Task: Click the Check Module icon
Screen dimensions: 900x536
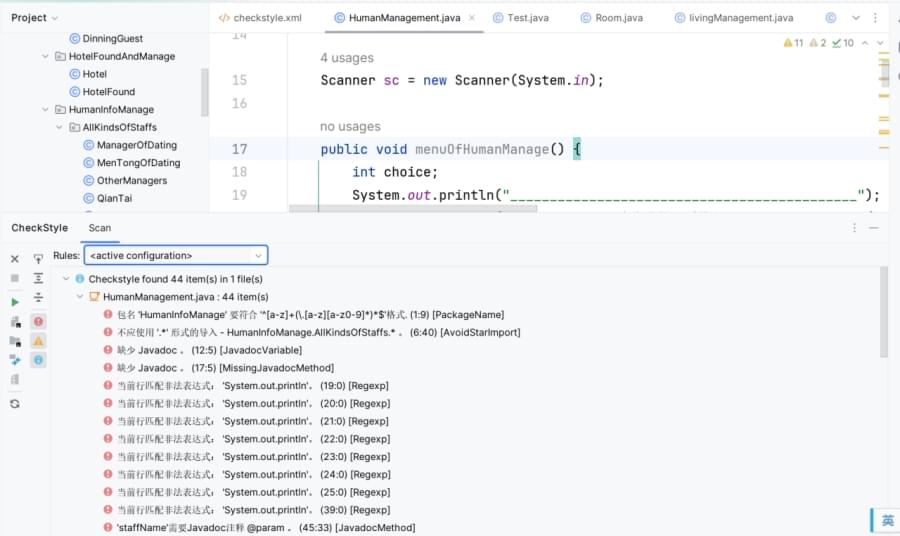Action: pos(15,322)
